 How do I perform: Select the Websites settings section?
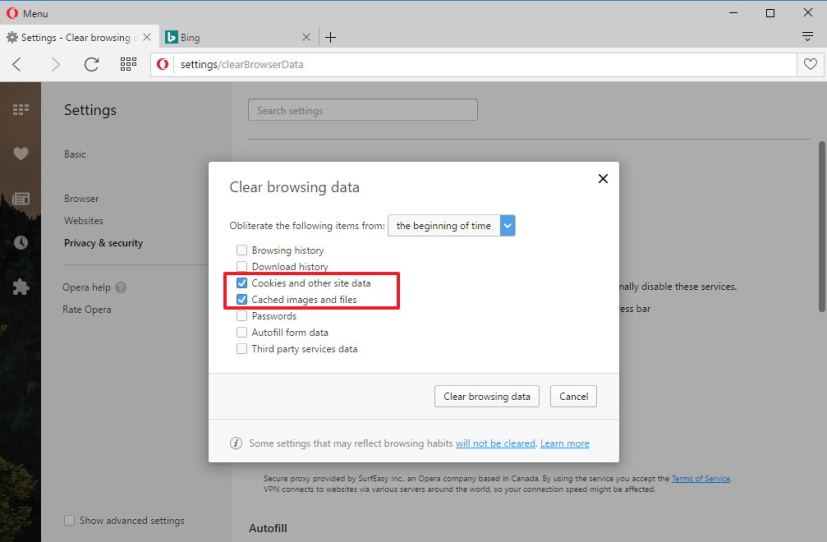coord(83,220)
